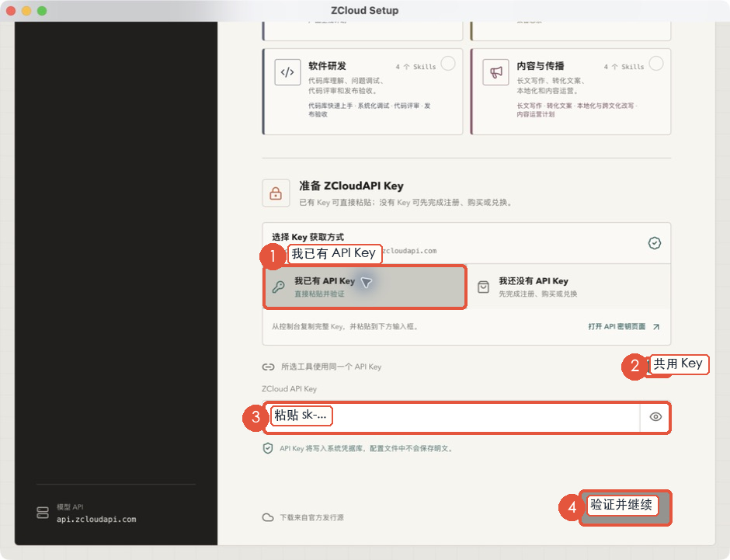Click the 下载来自官方发行源 text

pos(311,517)
